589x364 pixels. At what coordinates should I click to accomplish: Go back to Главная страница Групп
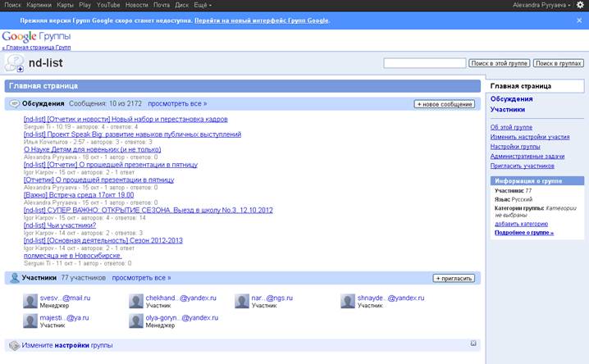point(36,48)
